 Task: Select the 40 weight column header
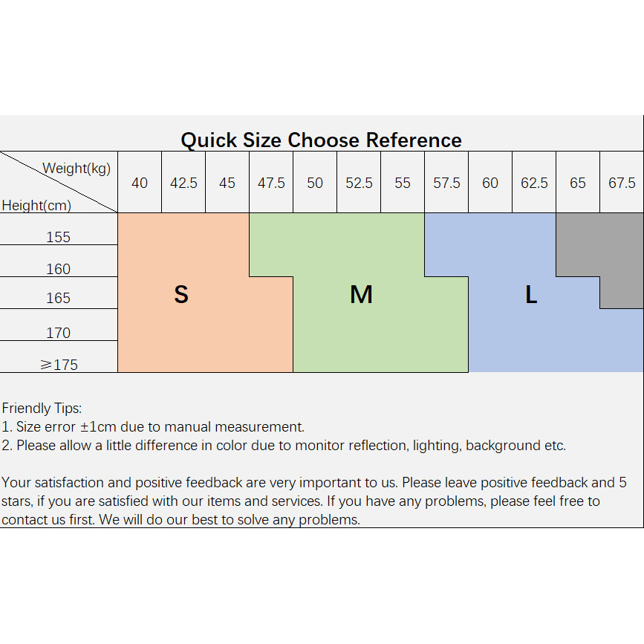140,183
